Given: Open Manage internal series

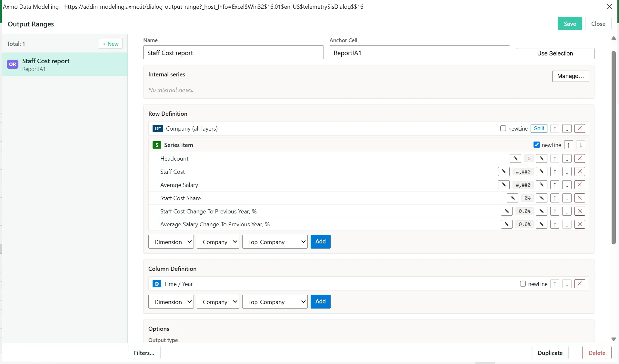Looking at the screenshot, I should point(570,76).
